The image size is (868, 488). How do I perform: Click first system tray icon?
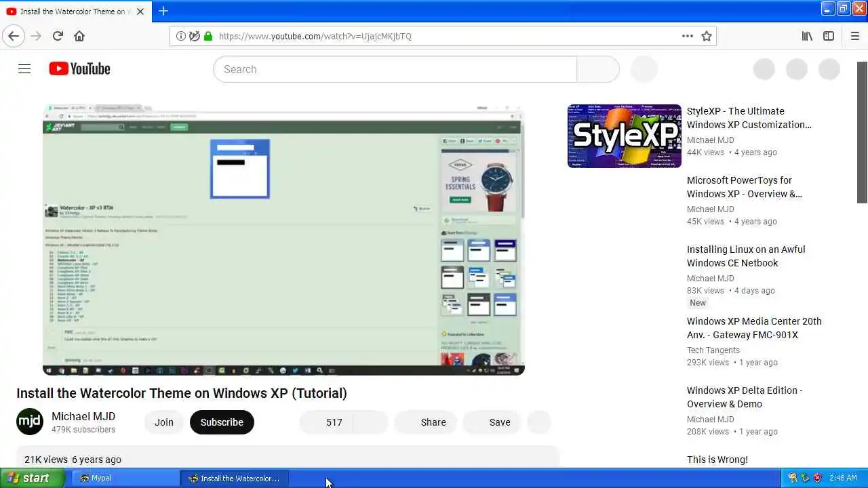pos(793,478)
